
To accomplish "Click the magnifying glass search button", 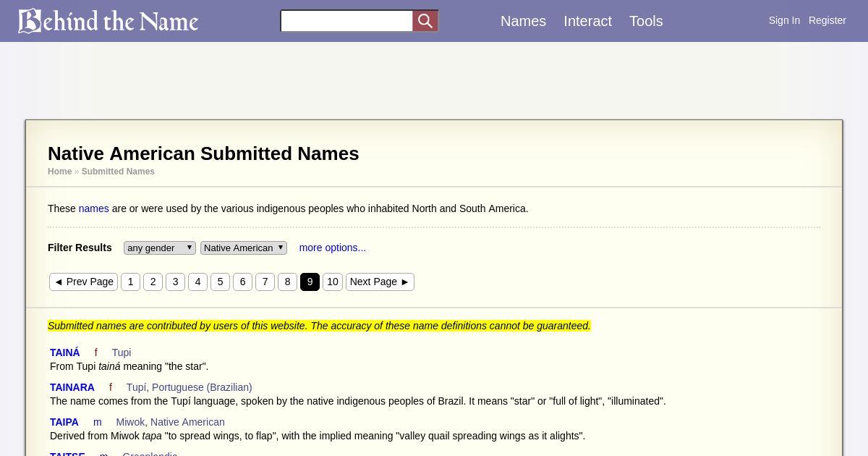I will point(425,21).
